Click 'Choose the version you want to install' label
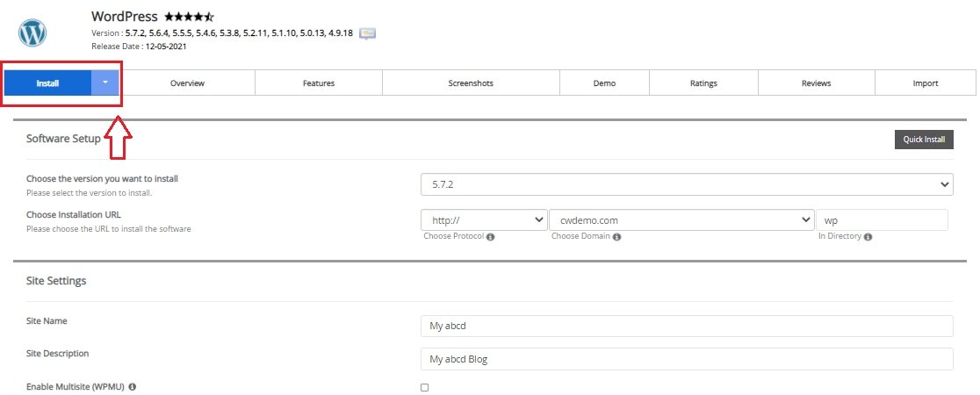980x395 pixels. pos(102,179)
